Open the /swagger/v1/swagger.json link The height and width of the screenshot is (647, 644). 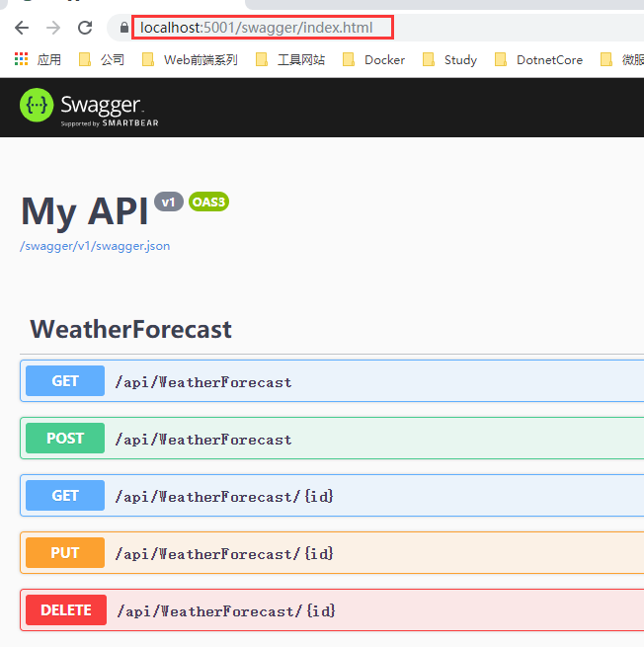[95, 246]
